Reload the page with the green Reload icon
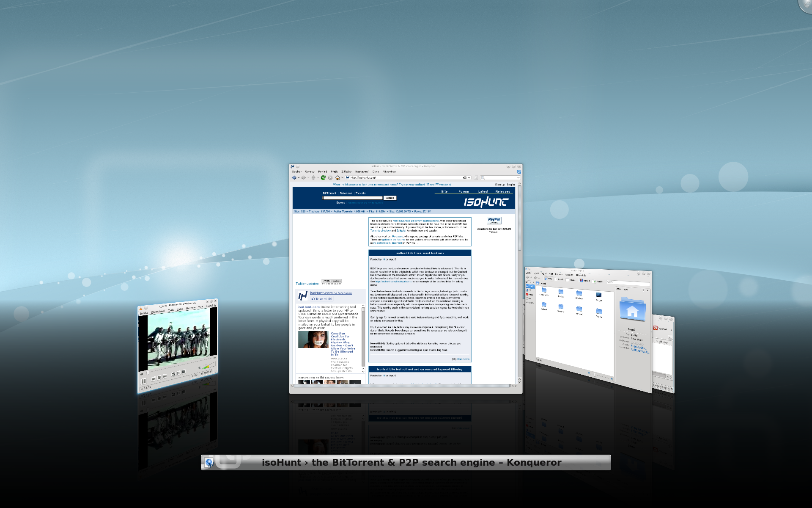The height and width of the screenshot is (508, 812). pos(323,178)
